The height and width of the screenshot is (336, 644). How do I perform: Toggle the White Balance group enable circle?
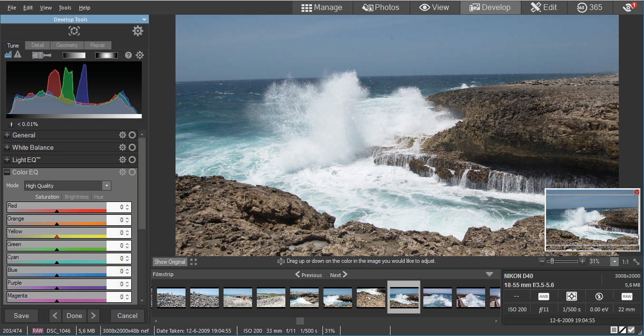tap(132, 147)
